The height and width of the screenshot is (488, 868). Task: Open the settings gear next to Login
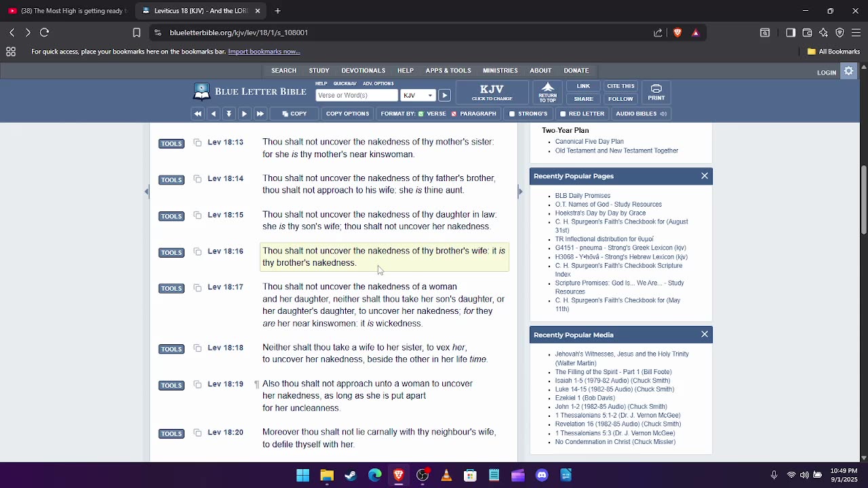pyautogui.click(x=848, y=71)
